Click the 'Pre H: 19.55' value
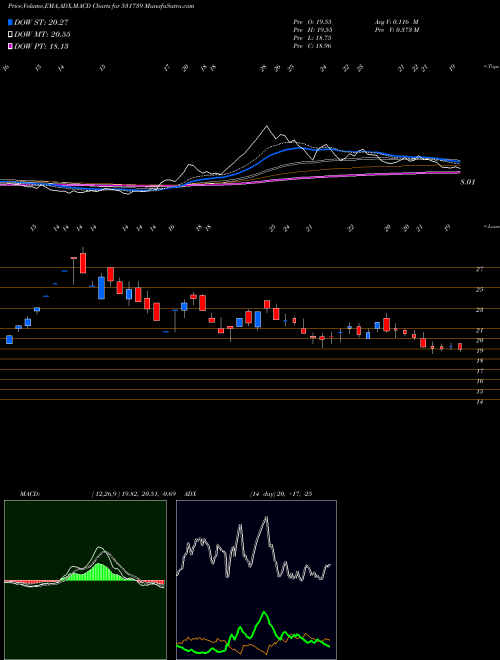The image size is (500, 660). coord(312,29)
